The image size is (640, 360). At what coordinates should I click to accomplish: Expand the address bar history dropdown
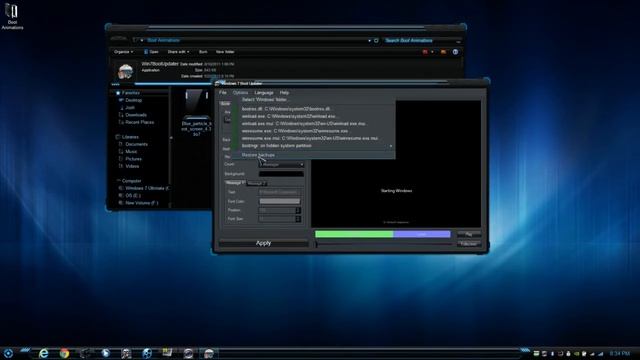[369, 40]
